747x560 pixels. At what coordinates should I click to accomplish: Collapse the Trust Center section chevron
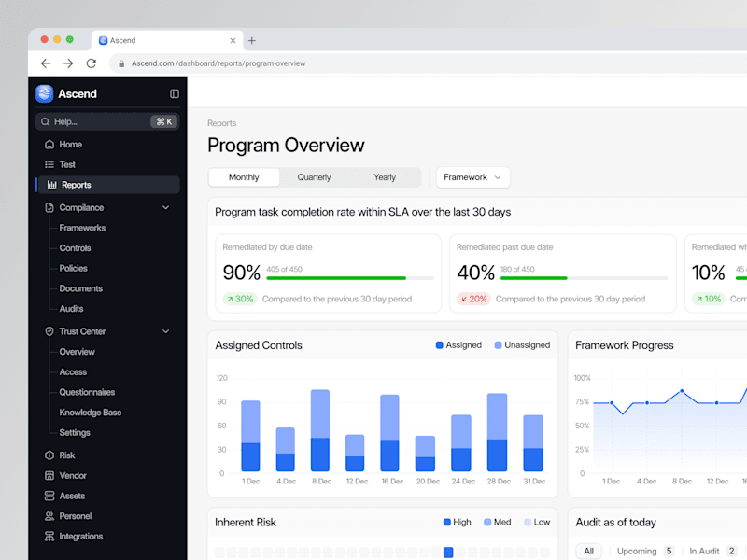[x=166, y=331]
